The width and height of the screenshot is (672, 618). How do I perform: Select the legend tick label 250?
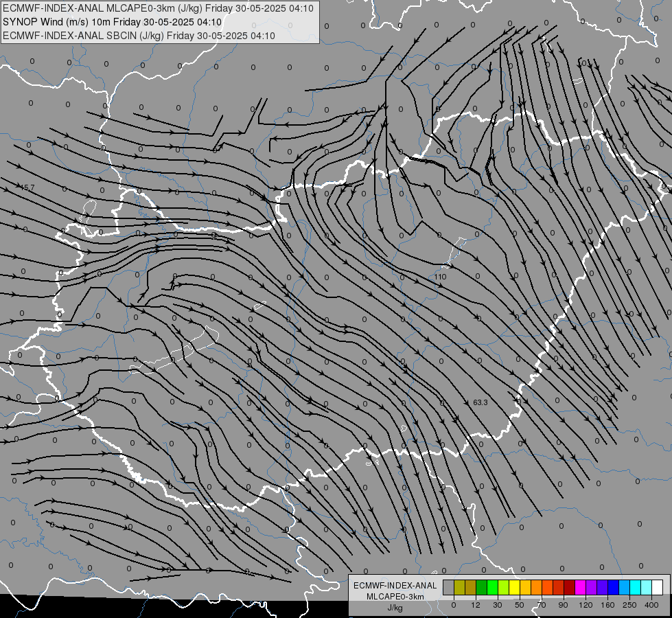629,605
